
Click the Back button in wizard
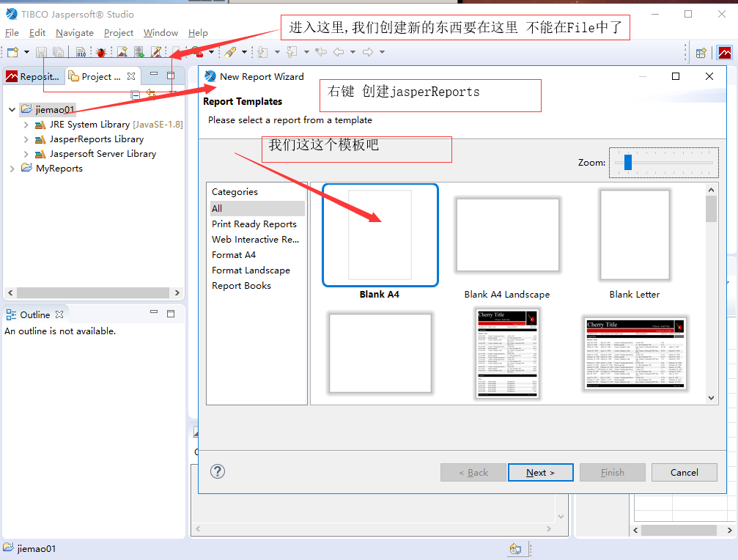click(473, 473)
